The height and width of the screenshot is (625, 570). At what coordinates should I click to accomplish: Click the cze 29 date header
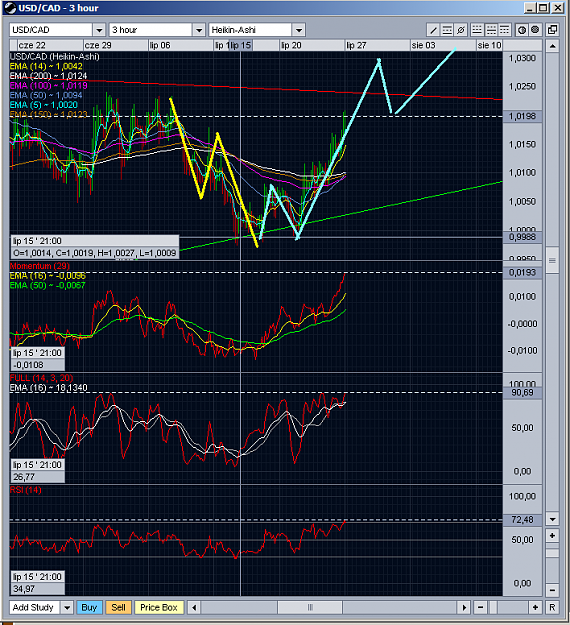[x=98, y=45]
